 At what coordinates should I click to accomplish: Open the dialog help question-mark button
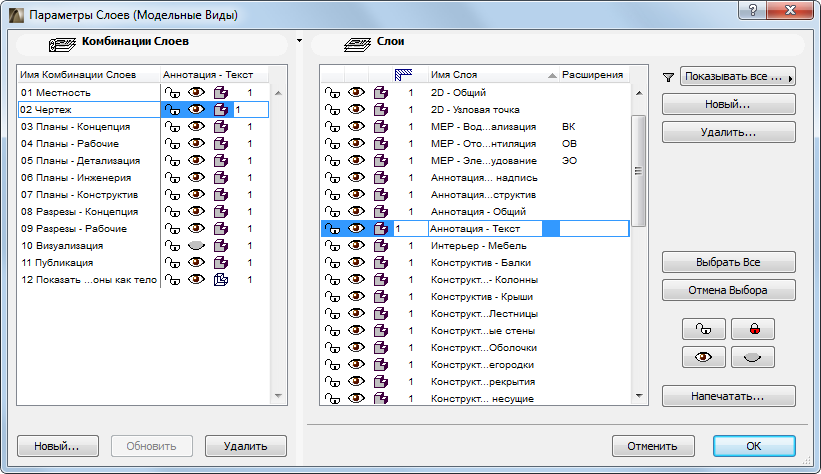(x=753, y=10)
